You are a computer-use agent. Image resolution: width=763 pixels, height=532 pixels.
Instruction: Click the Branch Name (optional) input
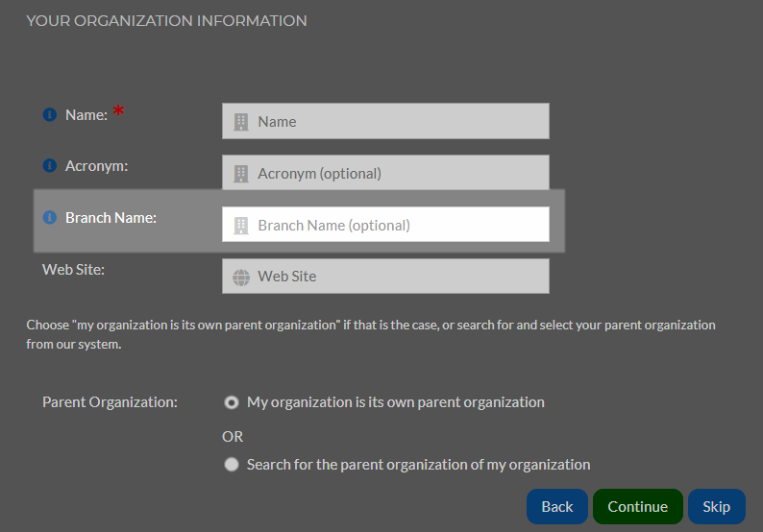[386, 224]
